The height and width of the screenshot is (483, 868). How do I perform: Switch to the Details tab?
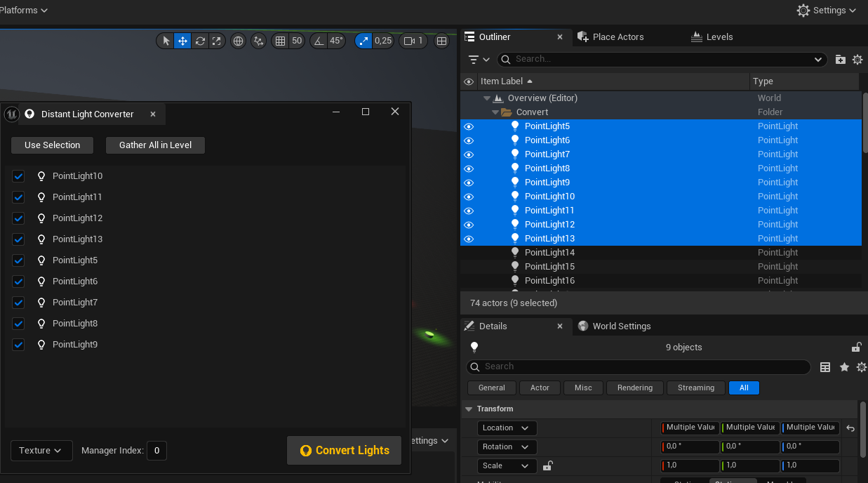[x=493, y=326]
